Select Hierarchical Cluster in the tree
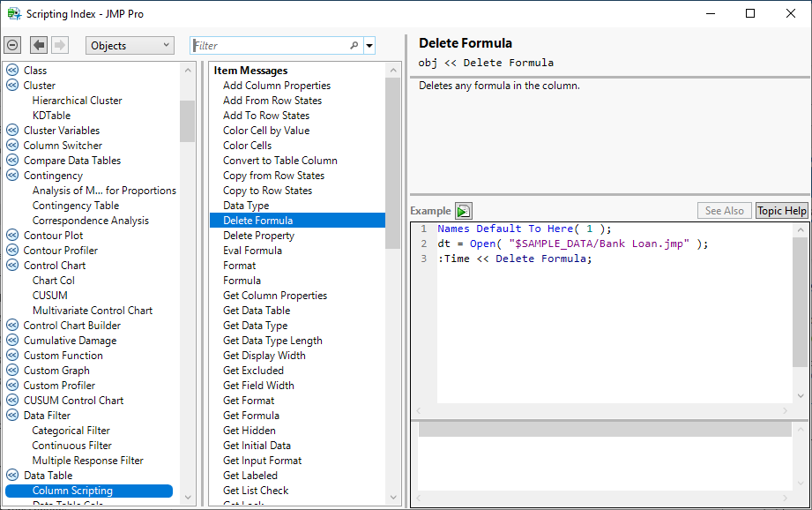This screenshot has width=812, height=510. (x=78, y=101)
